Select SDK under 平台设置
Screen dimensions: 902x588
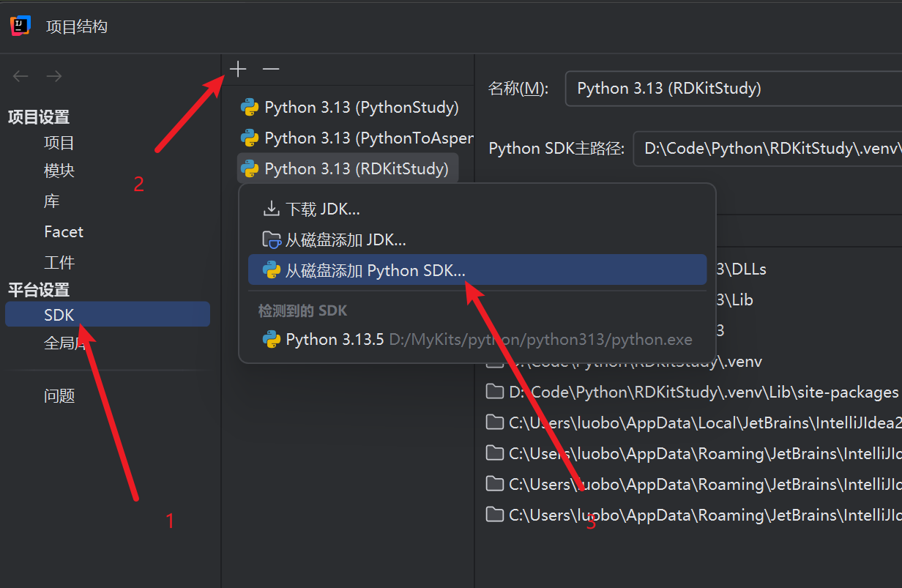click(x=108, y=314)
